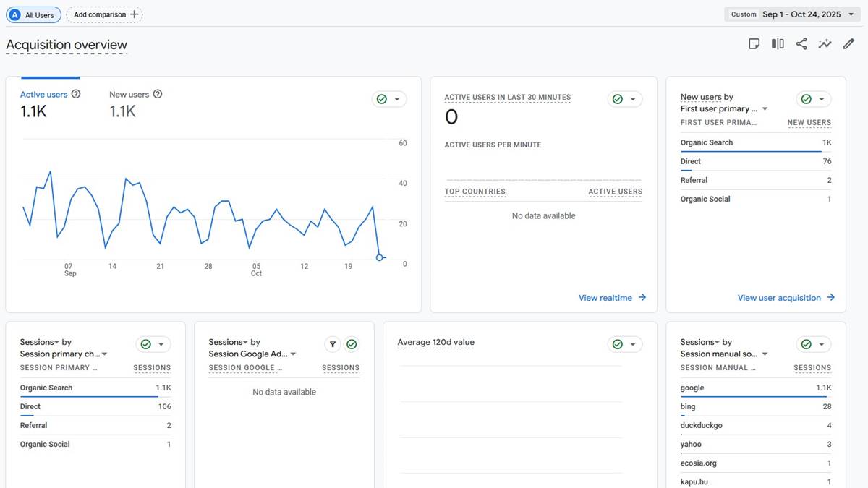Click green check status on realtime users card
The width and height of the screenshot is (868, 488).
618,99
